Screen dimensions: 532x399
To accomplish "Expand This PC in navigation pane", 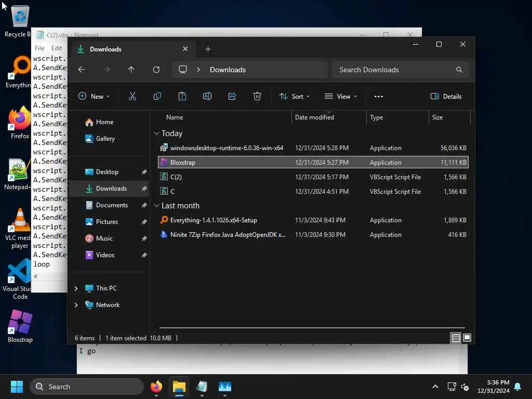I will 76,288.
